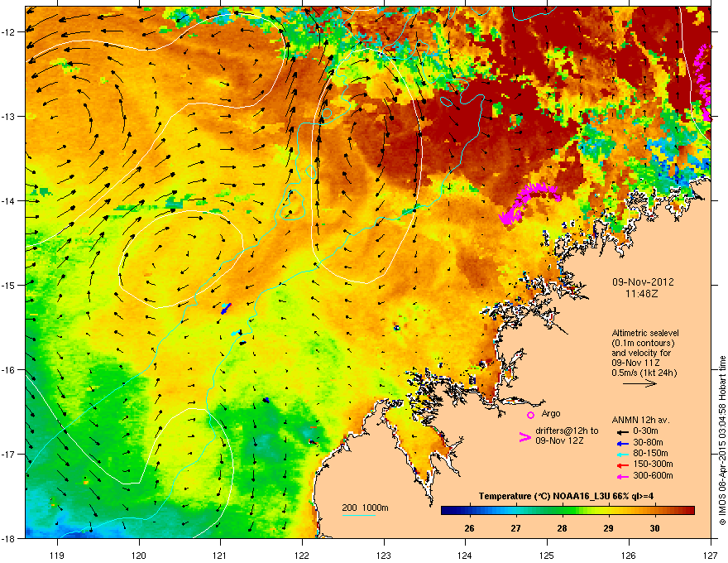The image size is (728, 563).
Task: Click the '0.5m/s (1kt 24h)' text
Action: click(644, 373)
